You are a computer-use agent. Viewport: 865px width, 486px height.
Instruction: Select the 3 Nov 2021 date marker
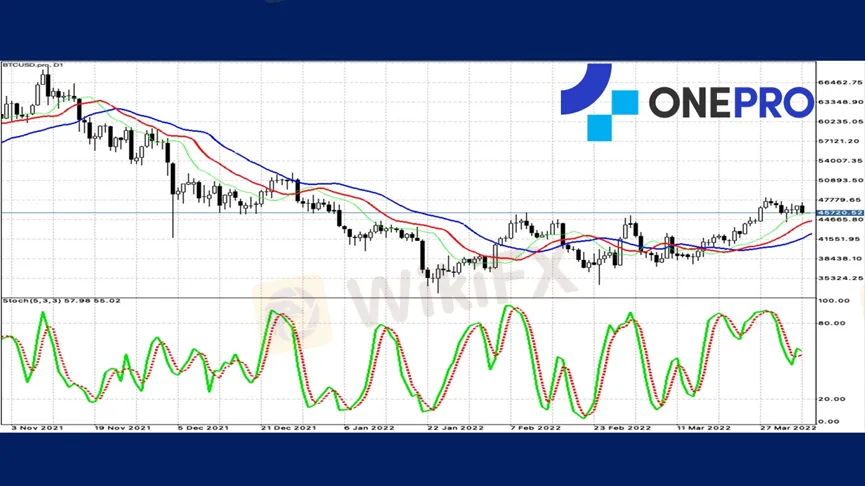coord(37,427)
